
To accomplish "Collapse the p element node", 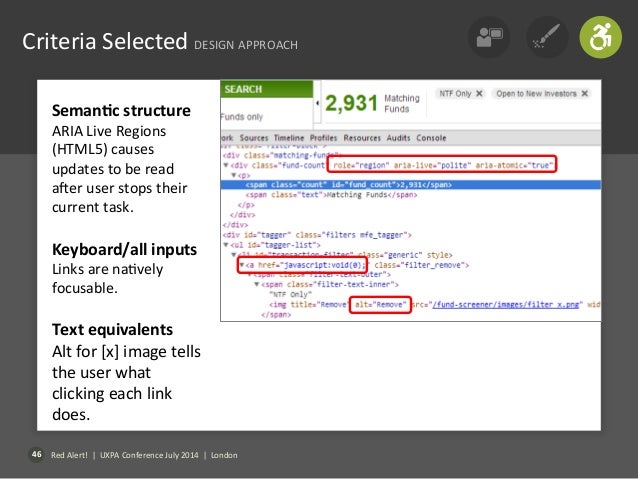I will coord(234,175).
